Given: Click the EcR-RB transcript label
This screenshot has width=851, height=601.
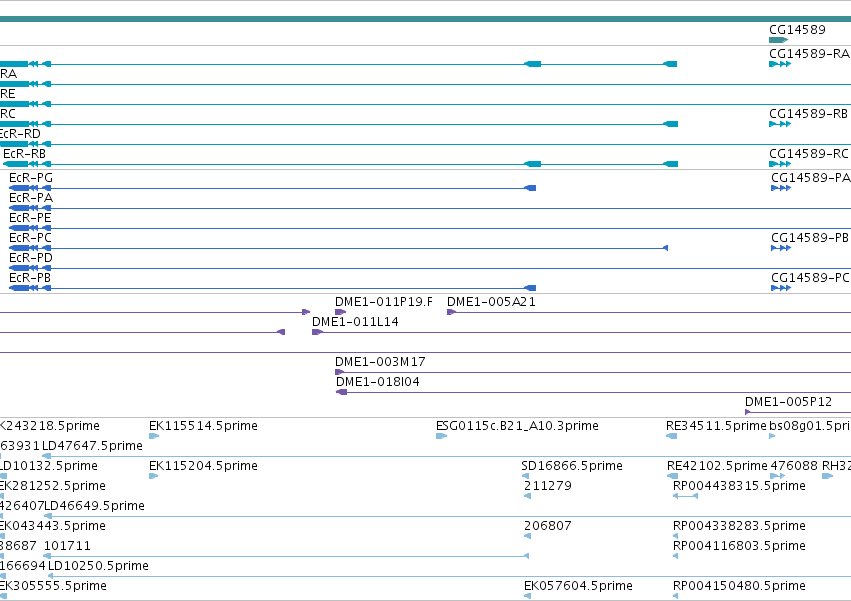Looking at the screenshot, I should point(24,154).
